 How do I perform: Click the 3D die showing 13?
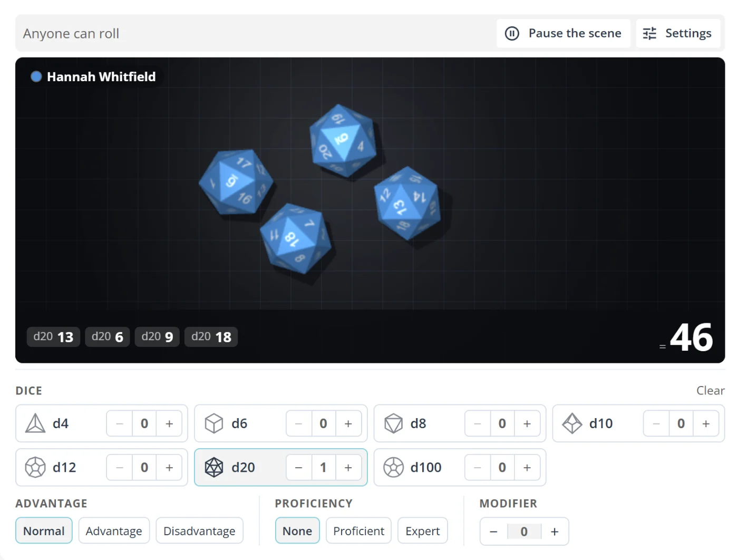[406, 204]
